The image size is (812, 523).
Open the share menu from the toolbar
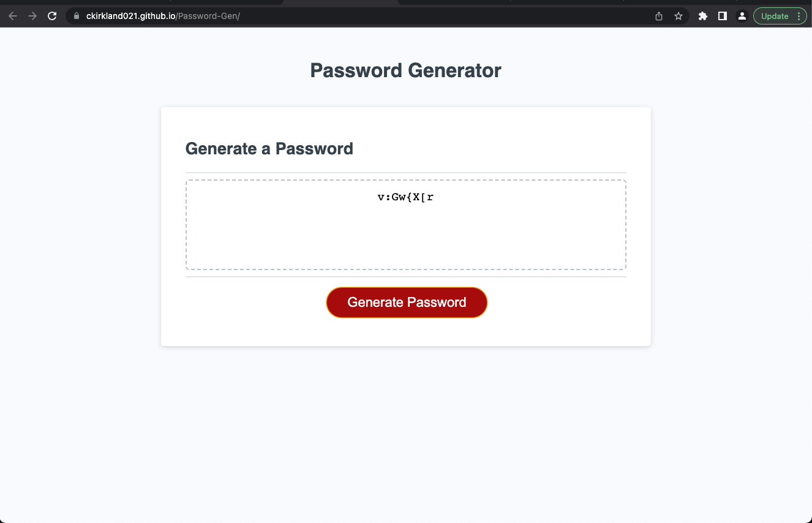coord(658,17)
